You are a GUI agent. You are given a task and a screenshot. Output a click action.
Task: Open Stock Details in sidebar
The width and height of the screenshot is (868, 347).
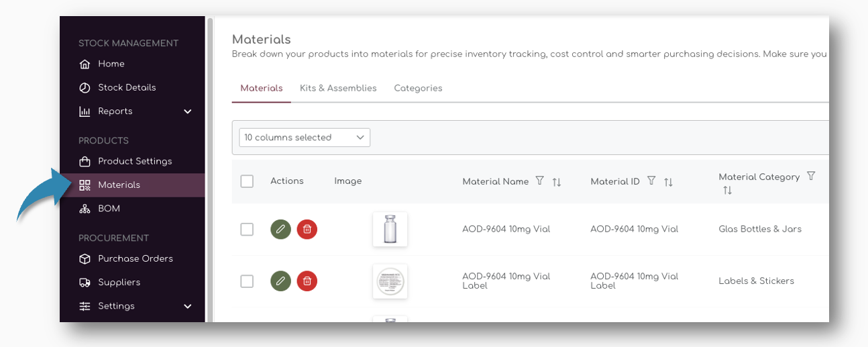pyautogui.click(x=126, y=87)
